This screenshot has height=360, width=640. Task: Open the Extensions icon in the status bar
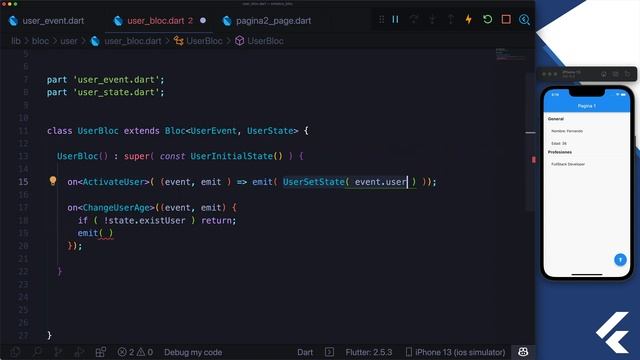100,352
